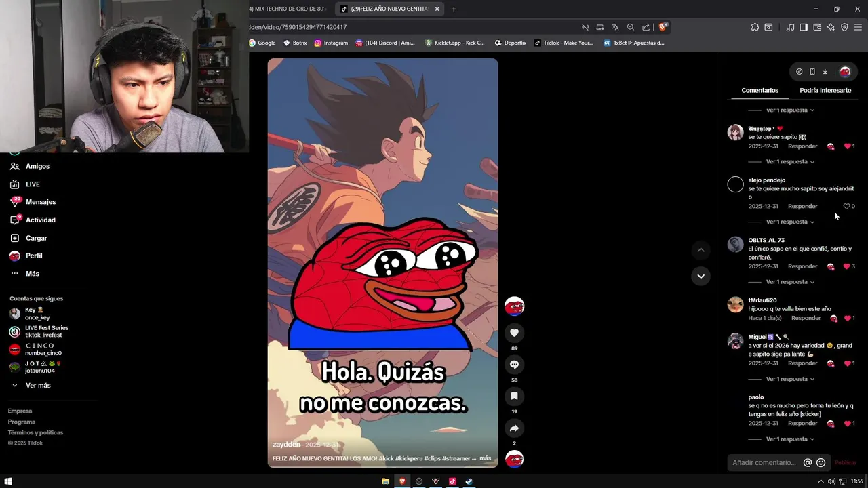Switch to the Podría interesarte tab
The height and width of the screenshot is (488, 868).
[825, 90]
